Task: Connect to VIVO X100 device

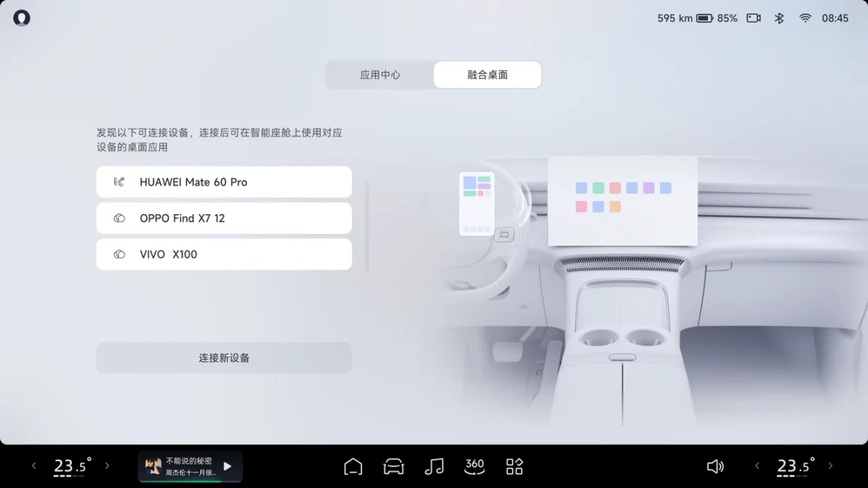Action: point(224,254)
